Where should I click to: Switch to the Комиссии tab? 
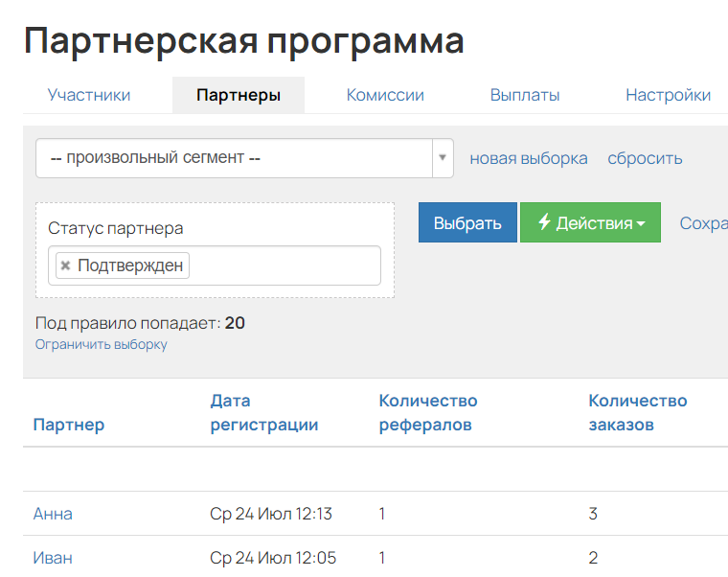pos(385,95)
